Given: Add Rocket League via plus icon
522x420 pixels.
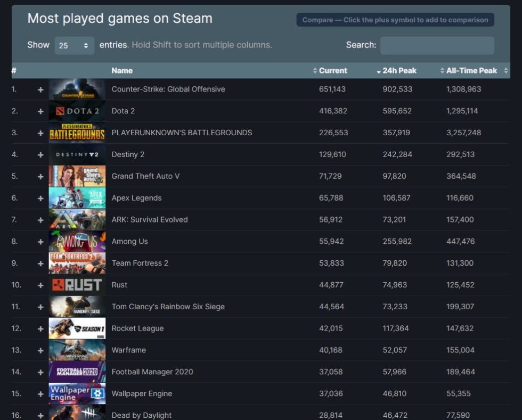Looking at the screenshot, I should [x=40, y=329].
